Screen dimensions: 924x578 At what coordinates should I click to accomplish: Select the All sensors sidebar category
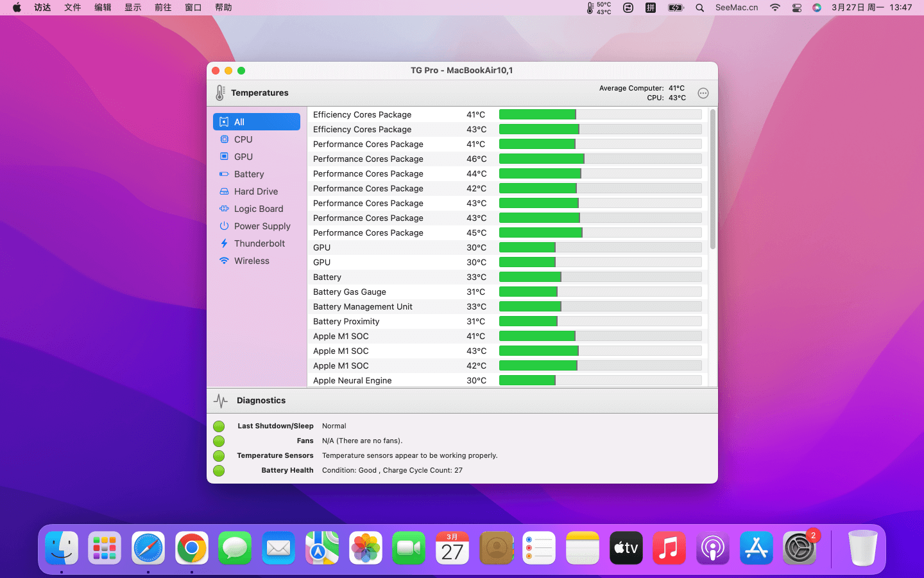pyautogui.click(x=257, y=122)
